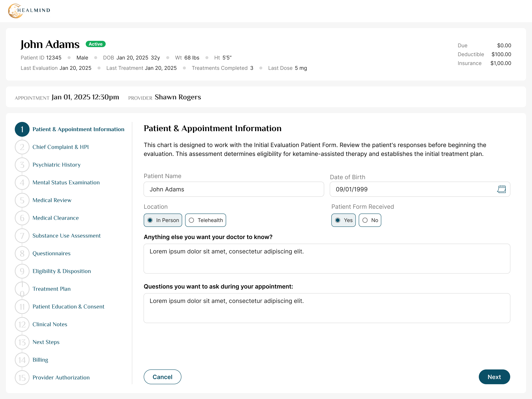This screenshot has height=399, width=532.
Task: Click step 13 circle icon
Action: tap(22, 342)
